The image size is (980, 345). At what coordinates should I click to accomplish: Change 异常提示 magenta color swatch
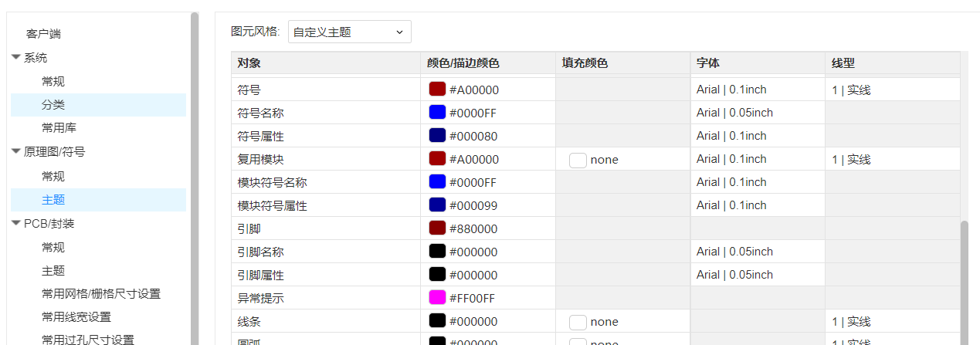437,298
